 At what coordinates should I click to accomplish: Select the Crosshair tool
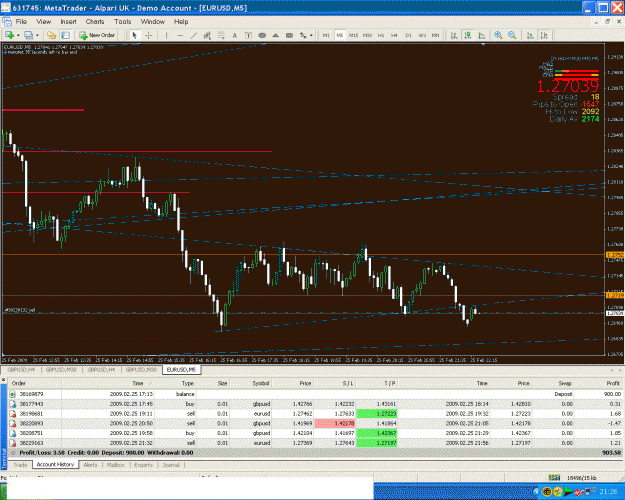coord(149,35)
